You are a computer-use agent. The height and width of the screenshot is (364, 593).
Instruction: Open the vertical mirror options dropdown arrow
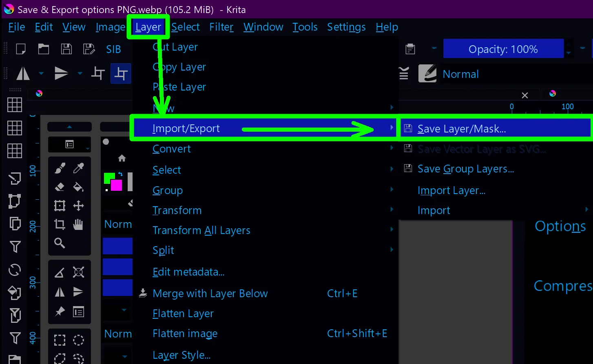tap(80, 74)
